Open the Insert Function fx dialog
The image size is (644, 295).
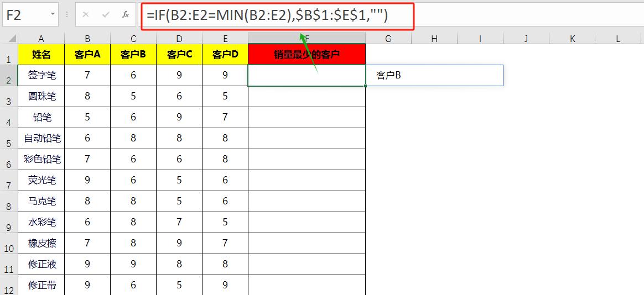click(126, 15)
